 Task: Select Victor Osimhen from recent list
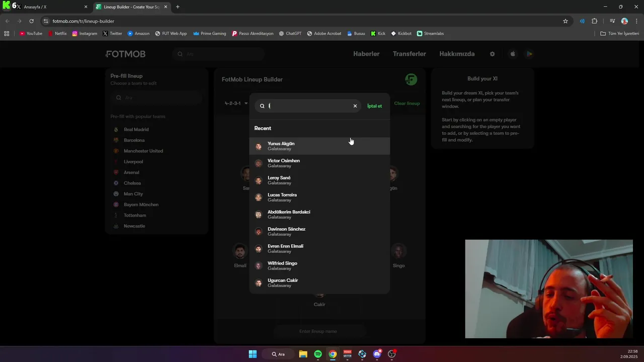(319, 163)
